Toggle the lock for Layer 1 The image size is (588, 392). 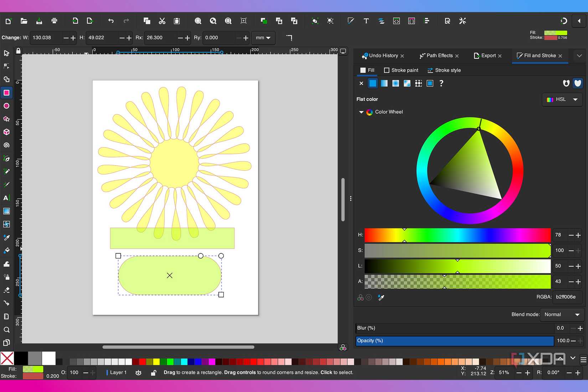pos(153,372)
